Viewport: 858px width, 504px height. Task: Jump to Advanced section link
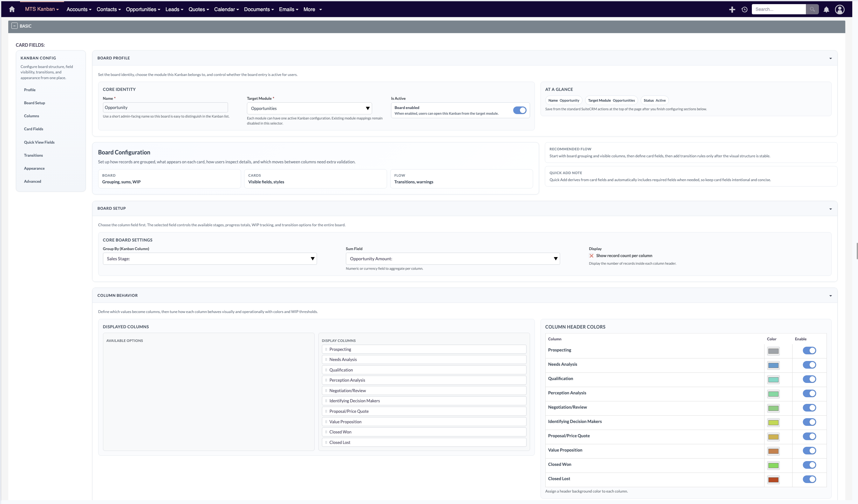coord(32,181)
